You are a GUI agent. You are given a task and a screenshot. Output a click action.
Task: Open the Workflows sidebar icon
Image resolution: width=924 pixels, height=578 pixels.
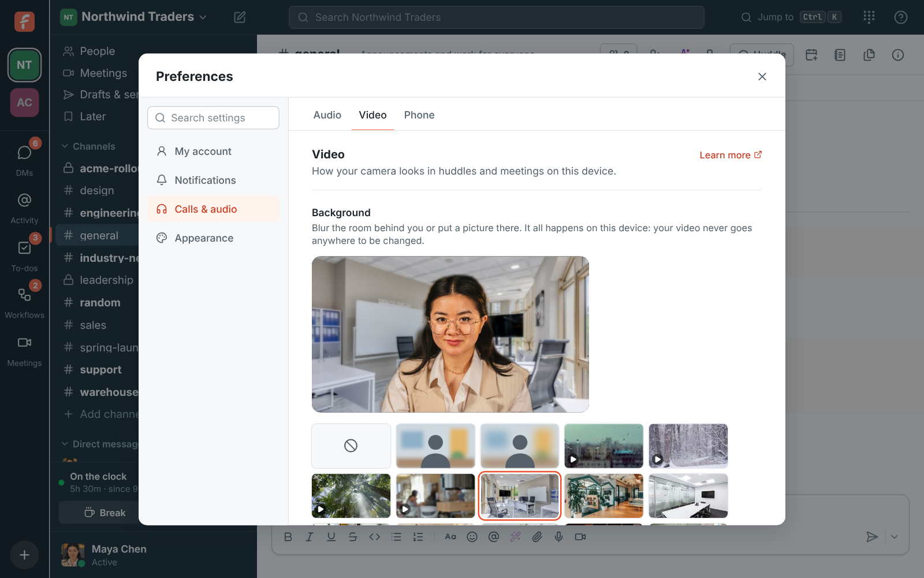pos(24,295)
